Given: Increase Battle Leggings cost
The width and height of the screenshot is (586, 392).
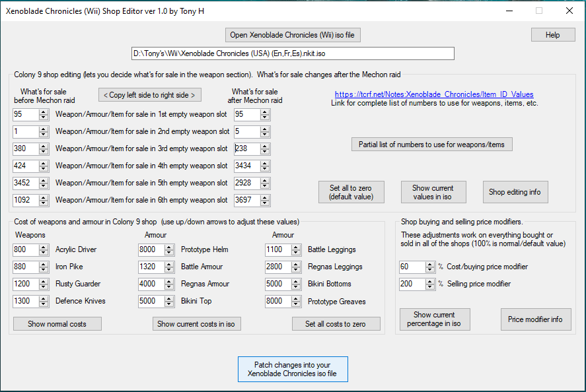Looking at the screenshot, I should point(296,247).
